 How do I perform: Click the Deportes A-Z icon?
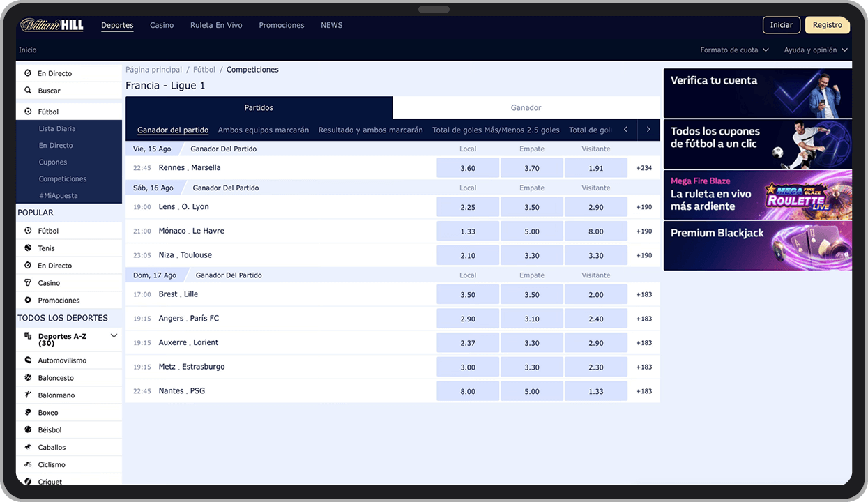tap(28, 336)
